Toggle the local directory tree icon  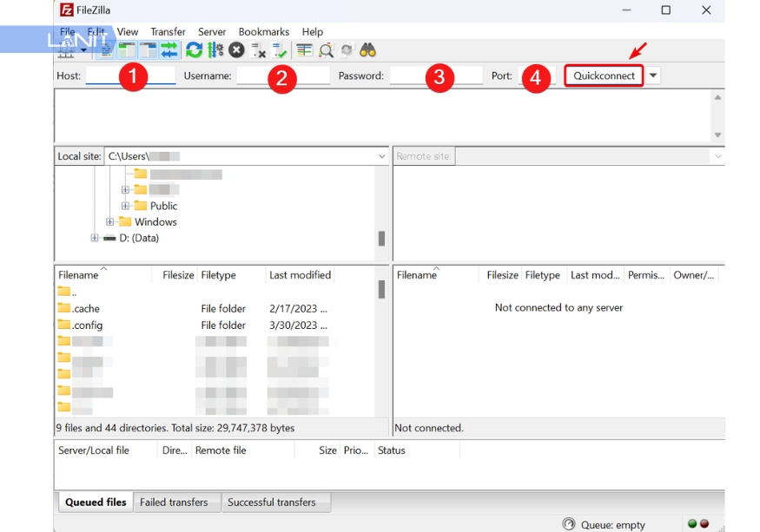click(127, 50)
